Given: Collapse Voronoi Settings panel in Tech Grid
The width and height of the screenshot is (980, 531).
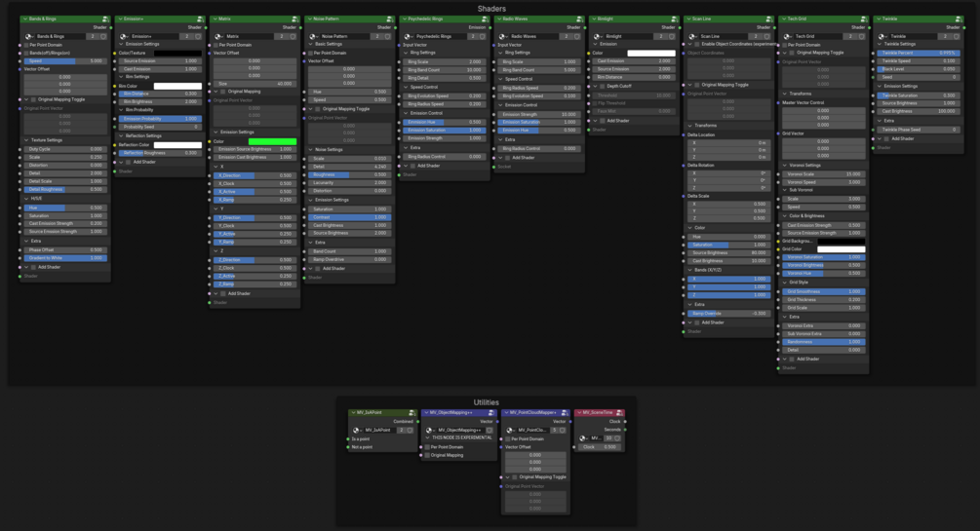Looking at the screenshot, I should [x=785, y=166].
